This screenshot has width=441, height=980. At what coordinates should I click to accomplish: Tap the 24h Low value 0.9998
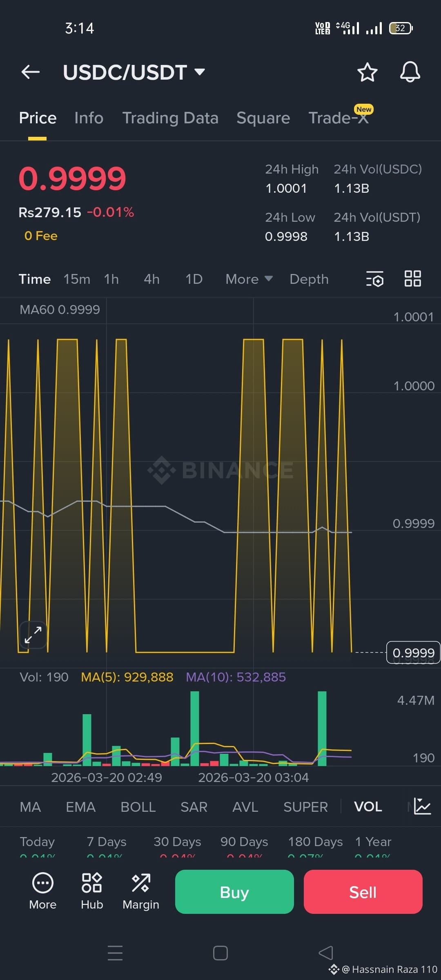click(286, 236)
